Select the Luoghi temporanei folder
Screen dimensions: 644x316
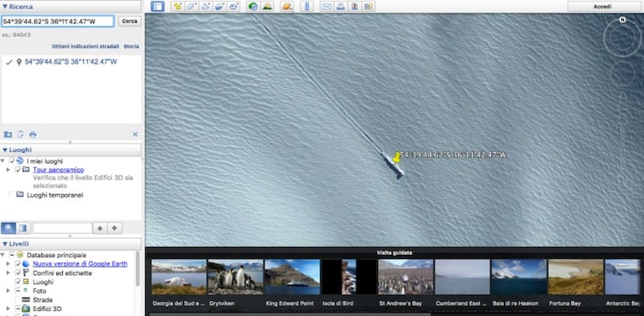pos(55,195)
